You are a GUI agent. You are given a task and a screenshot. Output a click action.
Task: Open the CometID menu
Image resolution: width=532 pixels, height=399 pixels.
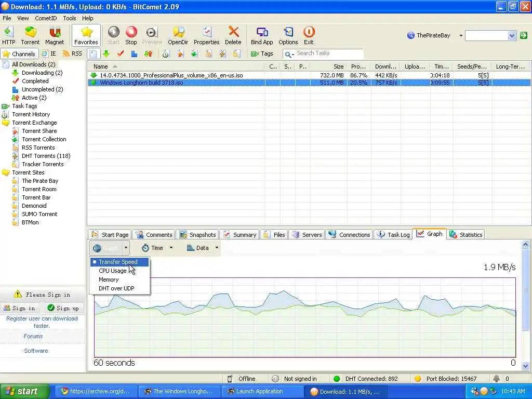46,18
